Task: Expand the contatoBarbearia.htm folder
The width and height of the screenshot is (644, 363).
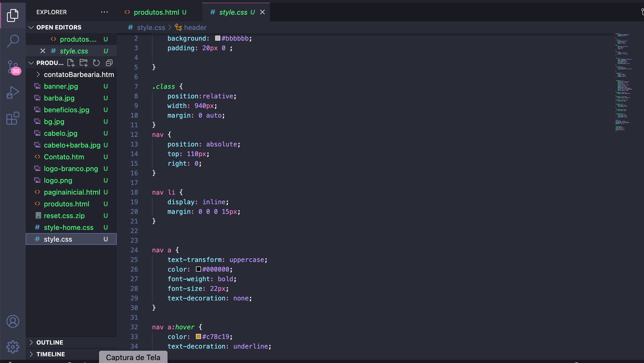Action: coord(38,74)
